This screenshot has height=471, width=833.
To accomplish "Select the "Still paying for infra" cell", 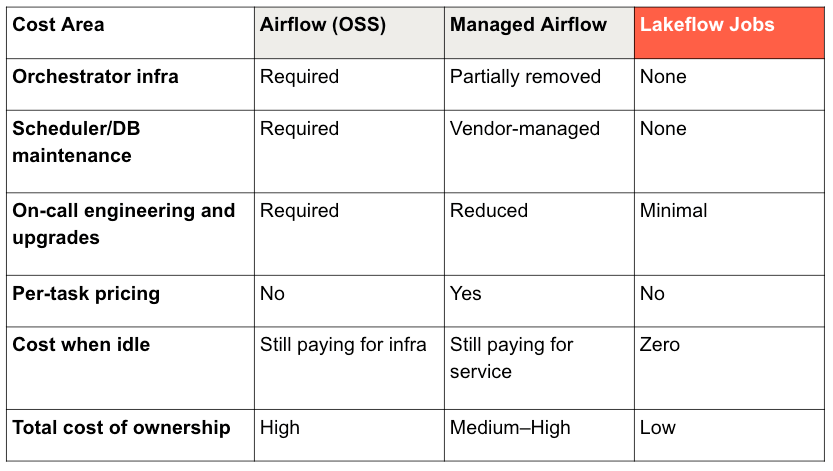I will pyautogui.click(x=343, y=345).
